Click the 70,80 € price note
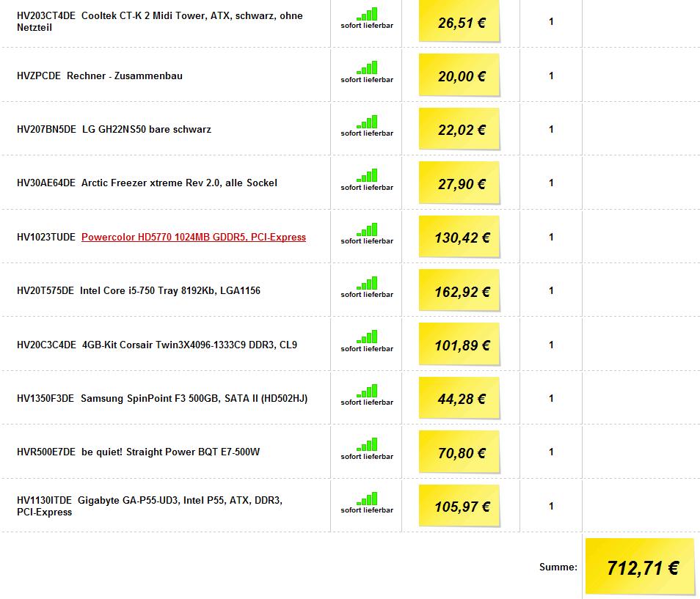The width and height of the screenshot is (700, 599). 459,452
